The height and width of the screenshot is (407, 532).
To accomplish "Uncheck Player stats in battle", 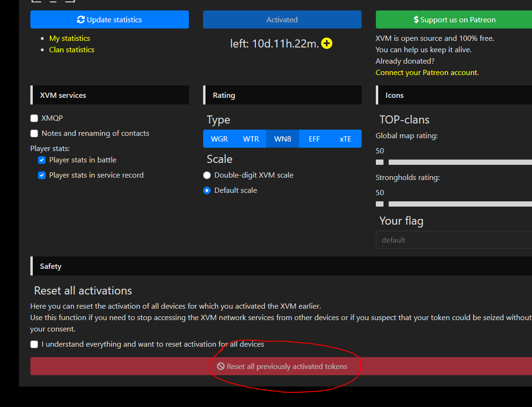I will (42, 160).
